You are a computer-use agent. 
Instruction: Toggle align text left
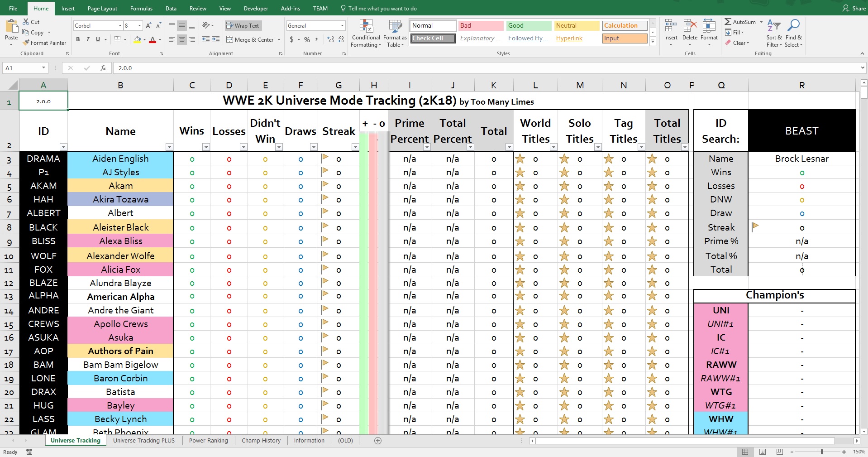pos(172,39)
